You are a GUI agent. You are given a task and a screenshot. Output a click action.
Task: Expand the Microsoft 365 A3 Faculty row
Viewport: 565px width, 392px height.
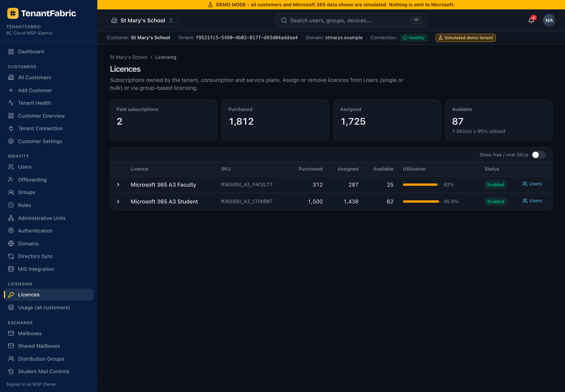click(x=118, y=185)
